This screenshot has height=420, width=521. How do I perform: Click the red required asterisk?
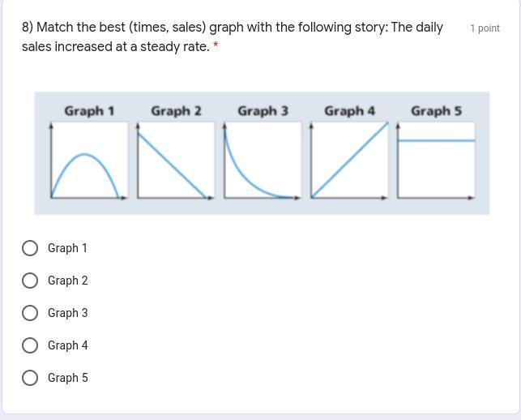pyautogui.click(x=216, y=47)
